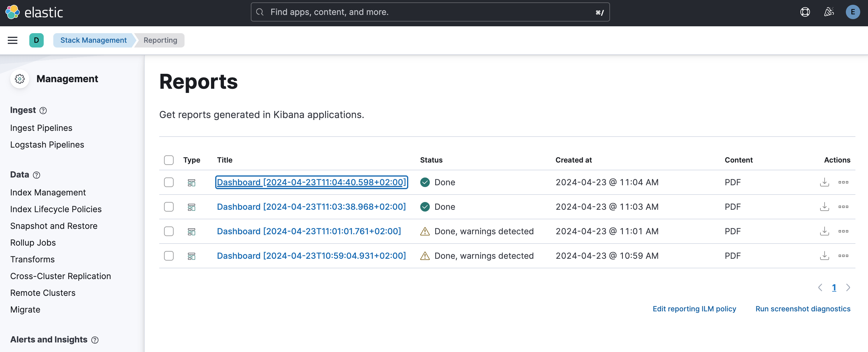Click the warning icon on third report row
The width and height of the screenshot is (868, 352).
click(425, 231)
